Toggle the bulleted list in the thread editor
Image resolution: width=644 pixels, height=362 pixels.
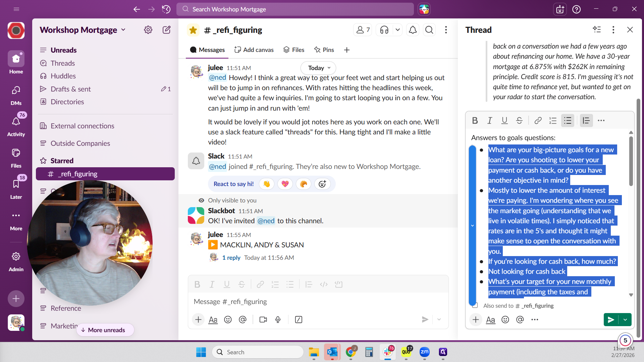click(568, 120)
